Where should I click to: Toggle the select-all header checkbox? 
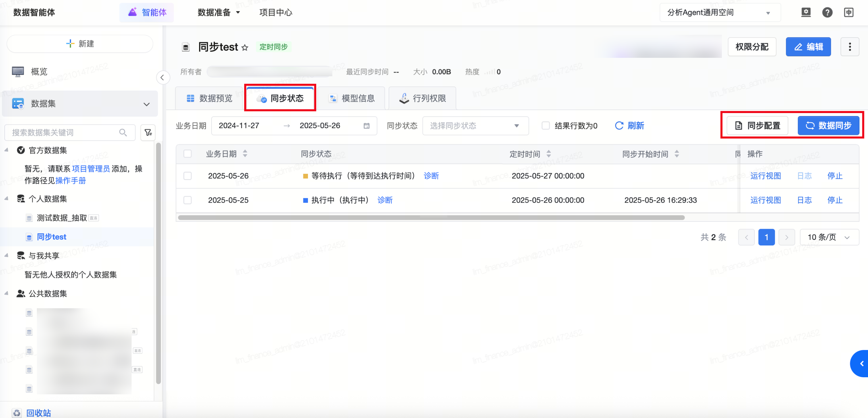tap(188, 154)
